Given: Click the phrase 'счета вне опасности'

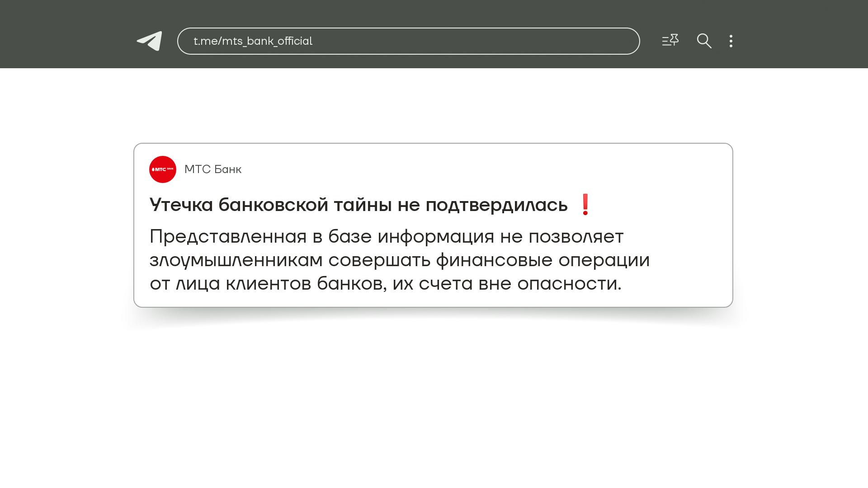Looking at the screenshot, I should pos(520,284).
